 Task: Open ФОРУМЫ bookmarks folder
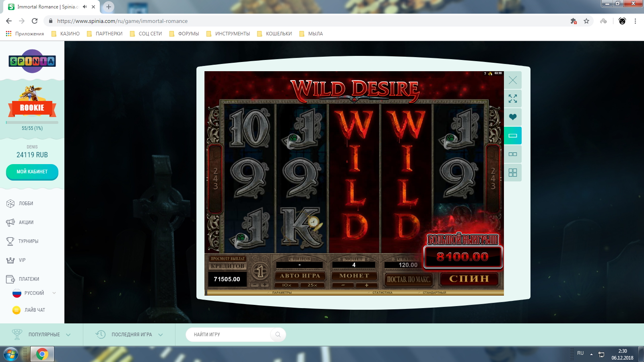pyautogui.click(x=184, y=34)
